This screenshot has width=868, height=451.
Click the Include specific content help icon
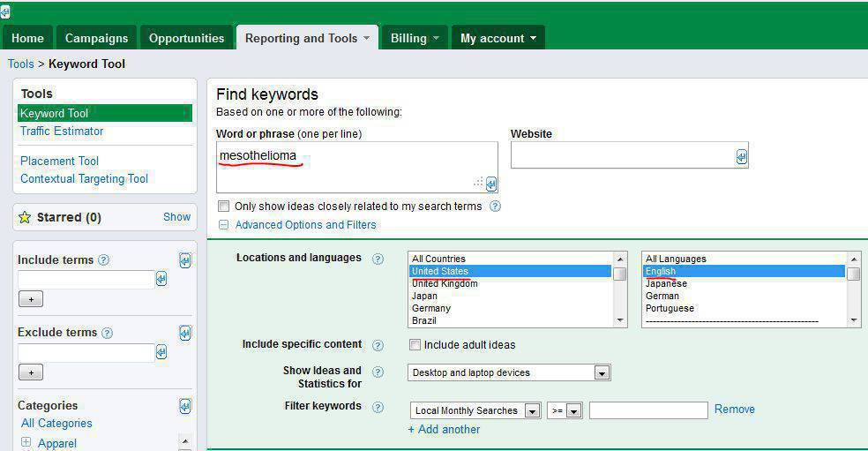tap(378, 345)
